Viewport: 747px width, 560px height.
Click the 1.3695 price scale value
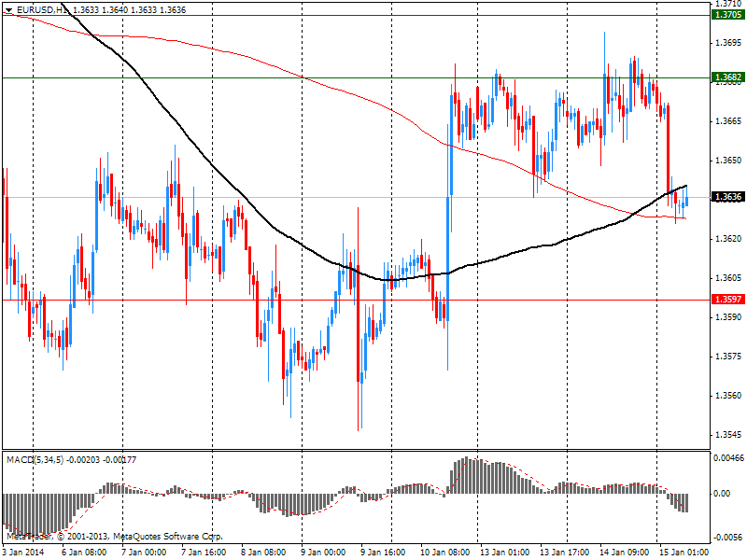(728, 43)
